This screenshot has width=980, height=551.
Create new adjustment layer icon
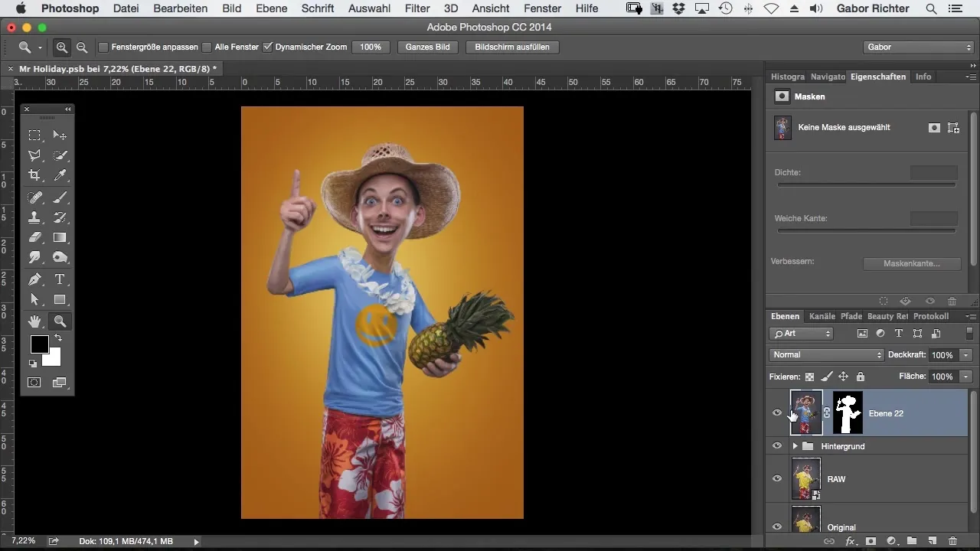[891, 541]
